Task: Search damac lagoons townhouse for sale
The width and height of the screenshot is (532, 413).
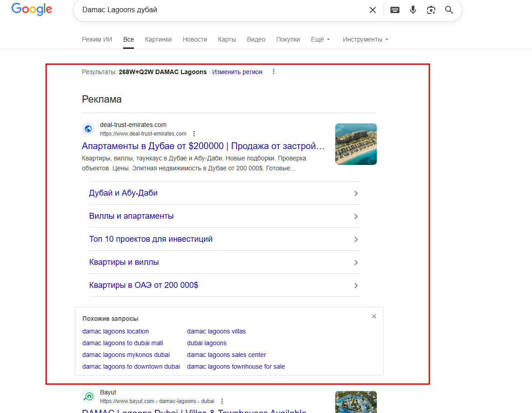Action: tap(236, 366)
